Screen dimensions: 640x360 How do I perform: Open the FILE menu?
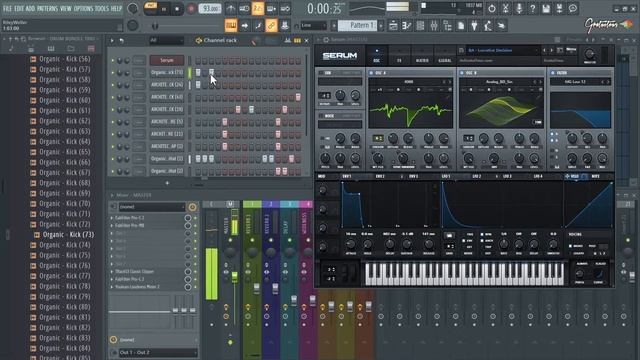pyautogui.click(x=7, y=8)
